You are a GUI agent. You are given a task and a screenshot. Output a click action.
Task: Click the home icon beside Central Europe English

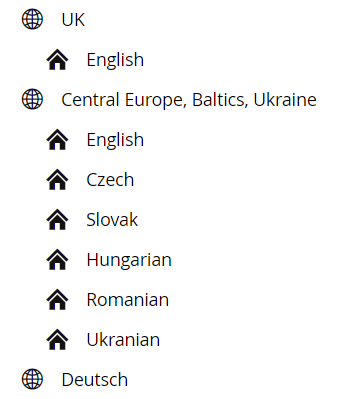57,139
